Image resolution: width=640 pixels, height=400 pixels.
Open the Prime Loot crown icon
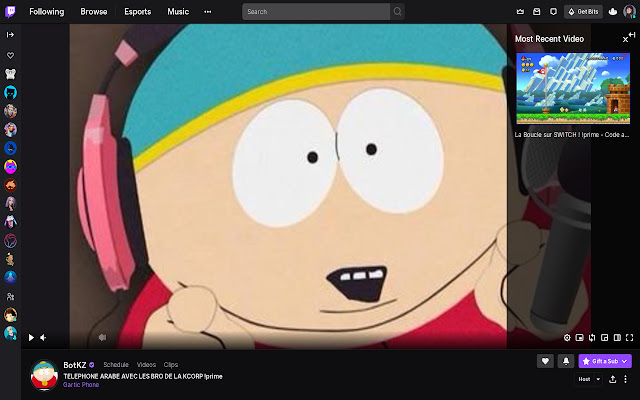point(520,12)
